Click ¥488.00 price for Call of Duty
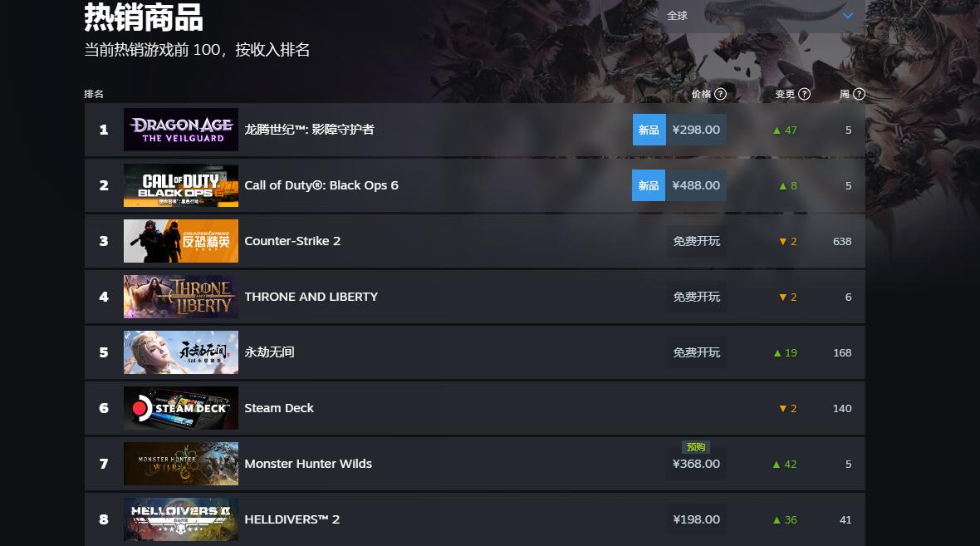The height and width of the screenshot is (546, 980). point(696,185)
